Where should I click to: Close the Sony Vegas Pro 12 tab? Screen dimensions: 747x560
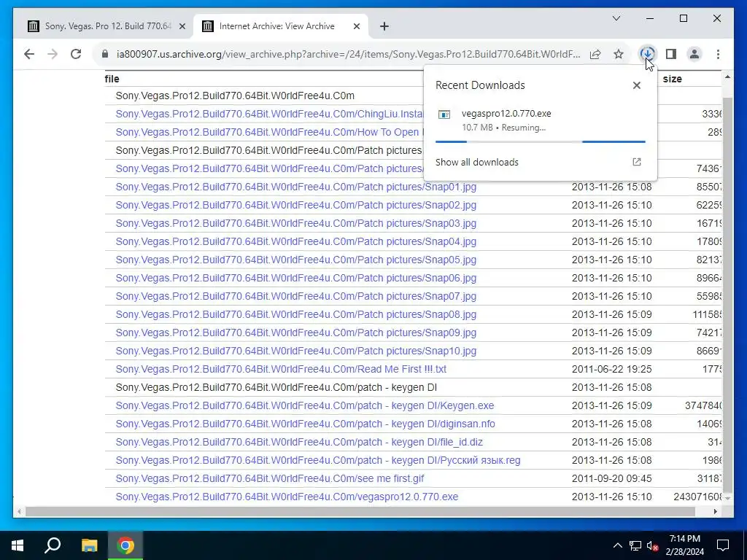[x=182, y=26]
